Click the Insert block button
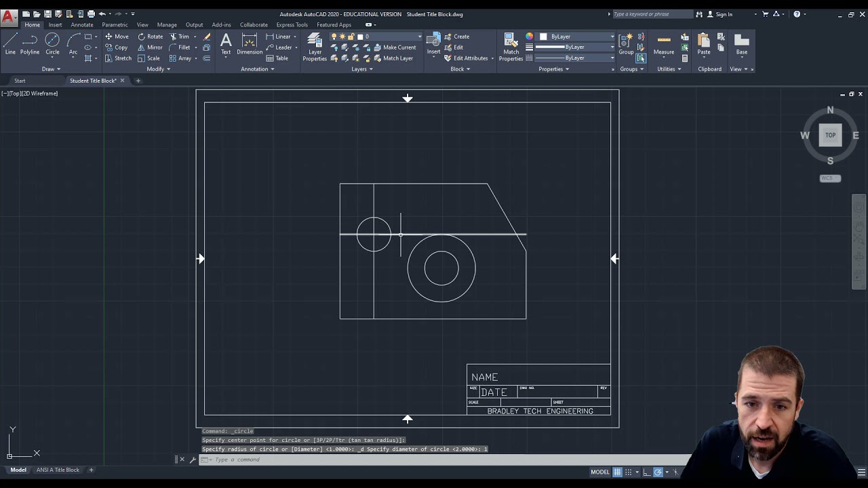 point(433,43)
